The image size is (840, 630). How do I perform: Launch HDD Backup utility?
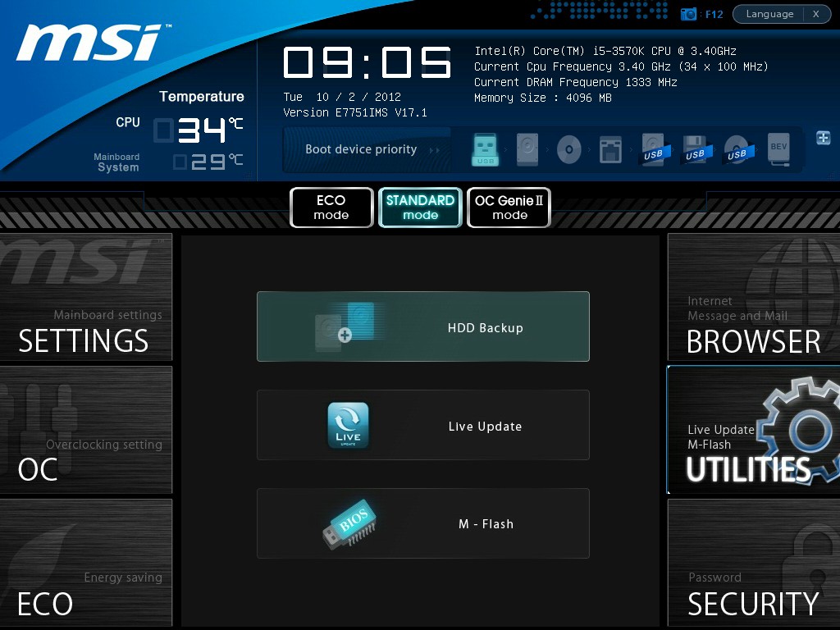pos(423,326)
